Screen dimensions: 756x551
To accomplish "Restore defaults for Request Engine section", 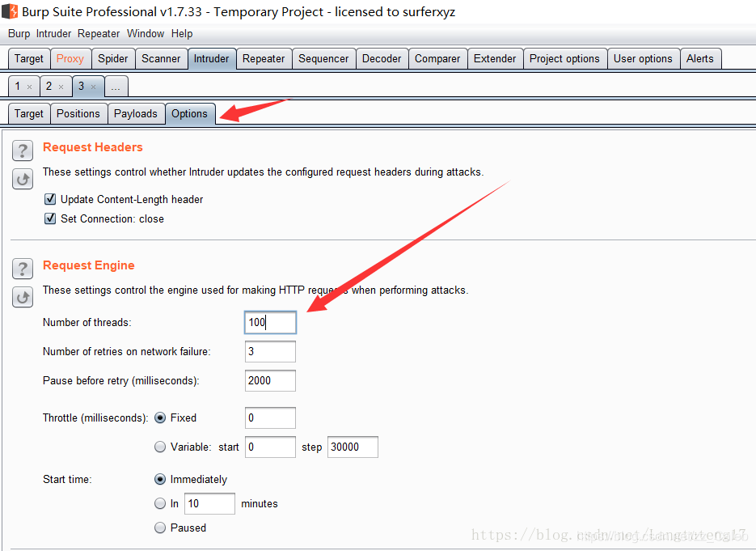I will pos(23,297).
